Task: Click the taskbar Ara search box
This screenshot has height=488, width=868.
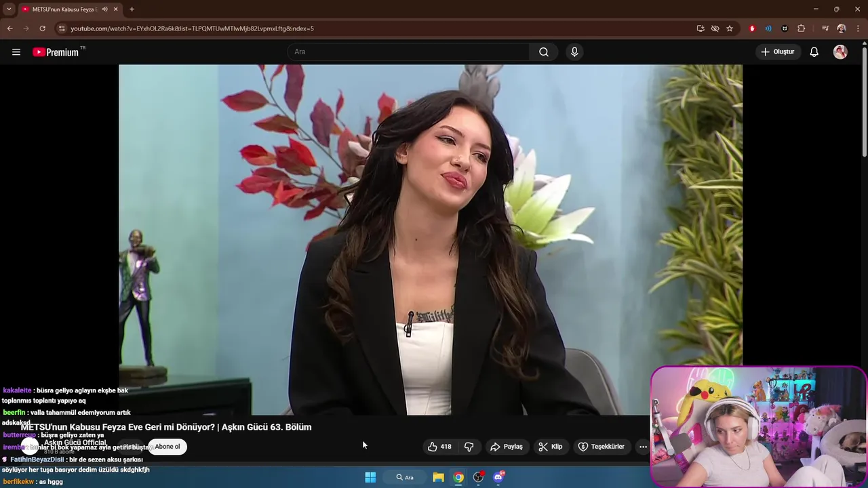Action: (406, 477)
